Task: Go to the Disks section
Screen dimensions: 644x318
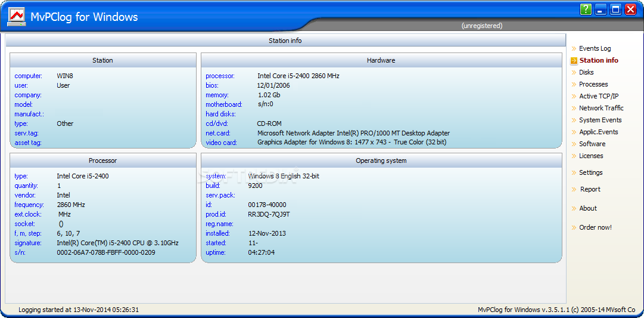Action: click(x=586, y=72)
